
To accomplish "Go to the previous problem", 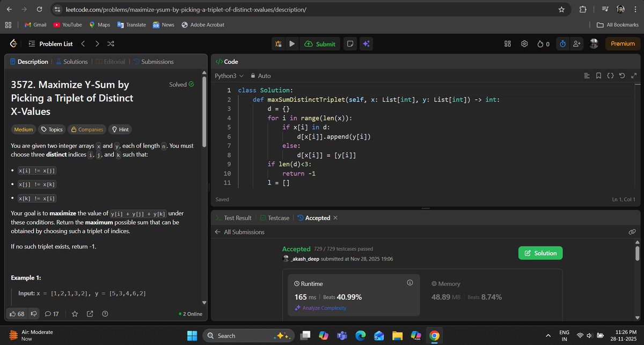I will point(83,44).
